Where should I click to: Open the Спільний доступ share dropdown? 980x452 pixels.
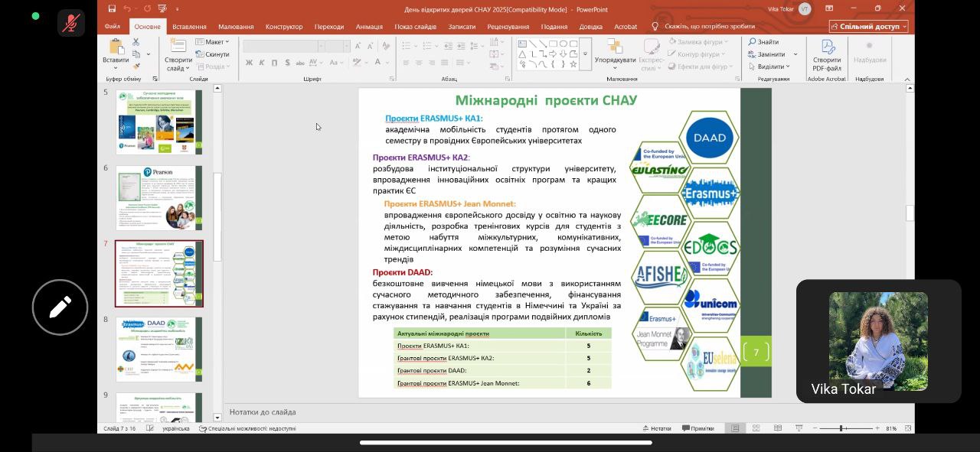[868, 26]
